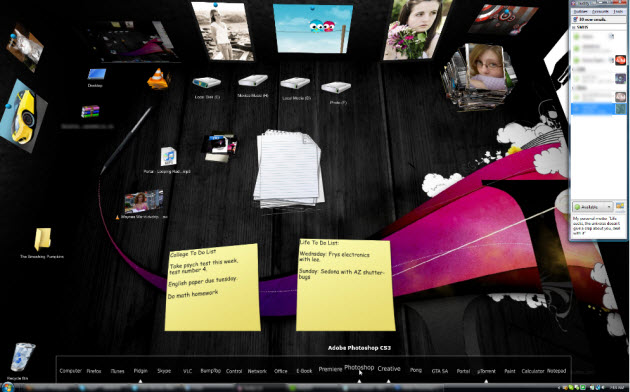Screen dimensions: 630x392
Task: Collapse the contact group in messenger list
Action: (575, 27)
